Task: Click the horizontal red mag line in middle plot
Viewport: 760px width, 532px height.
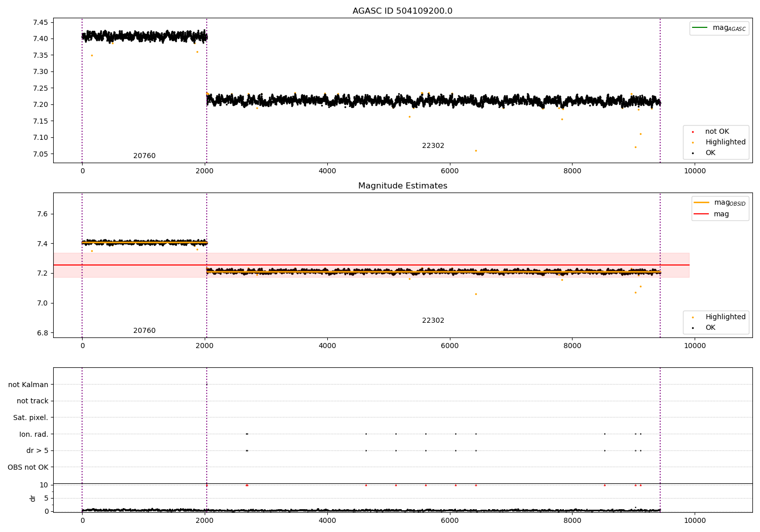Action: [371, 265]
